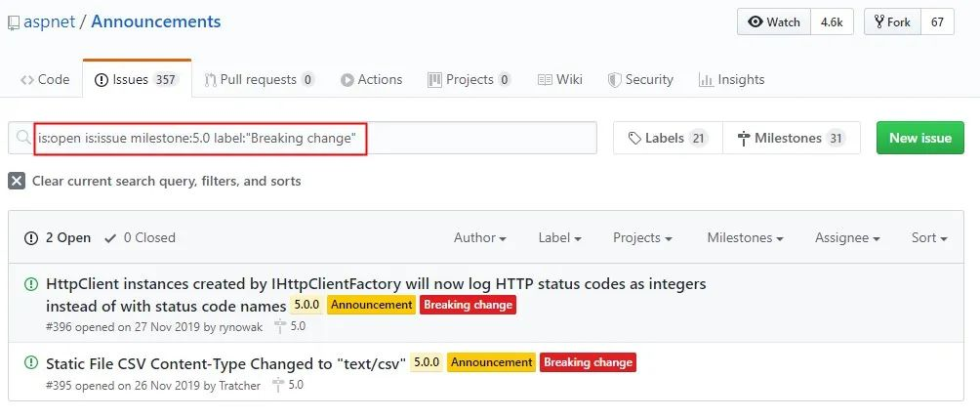Click the clear search query X icon
Viewport: 980px width, 418px height.
(x=17, y=181)
